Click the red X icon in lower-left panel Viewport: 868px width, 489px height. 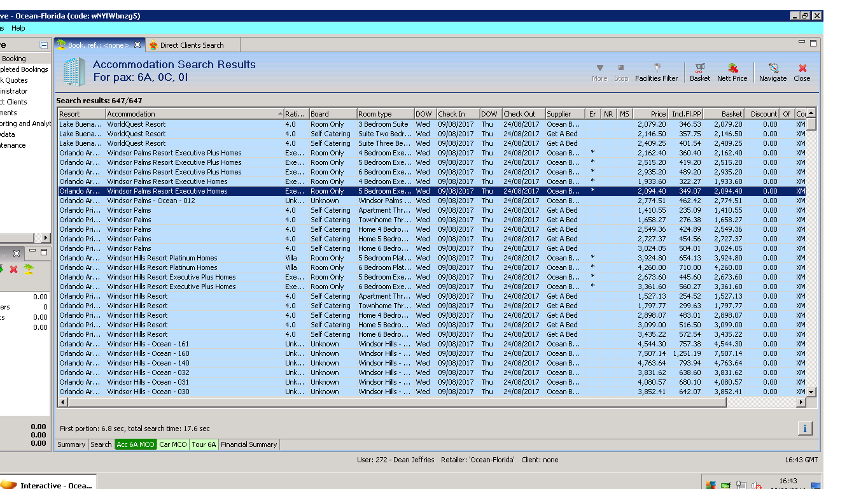coord(13,269)
